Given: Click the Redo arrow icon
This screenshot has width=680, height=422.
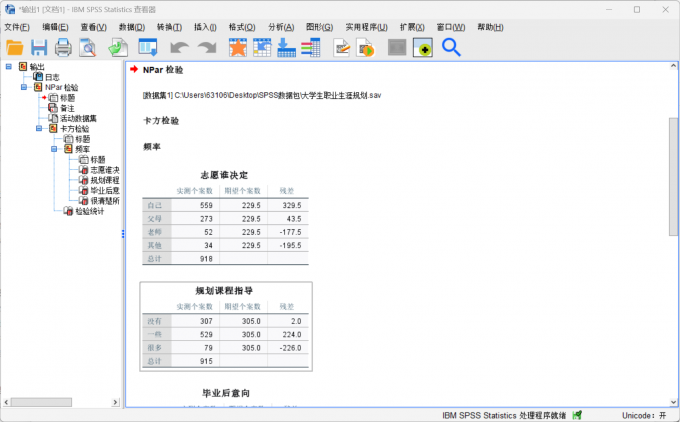Looking at the screenshot, I should (x=207, y=47).
